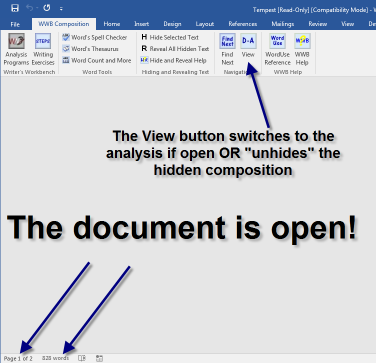Viewport: 376px width, 363px height.
Task: Click the D+A View button
Action: [248, 46]
